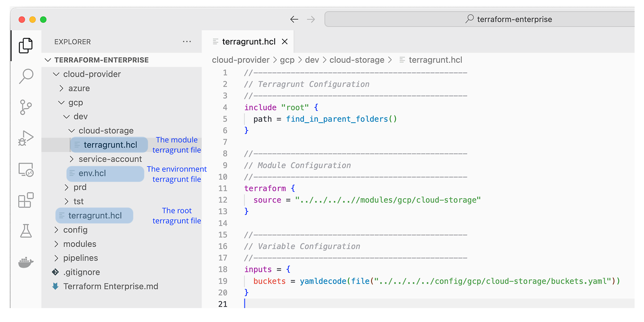Expand the config folder

tap(56, 230)
